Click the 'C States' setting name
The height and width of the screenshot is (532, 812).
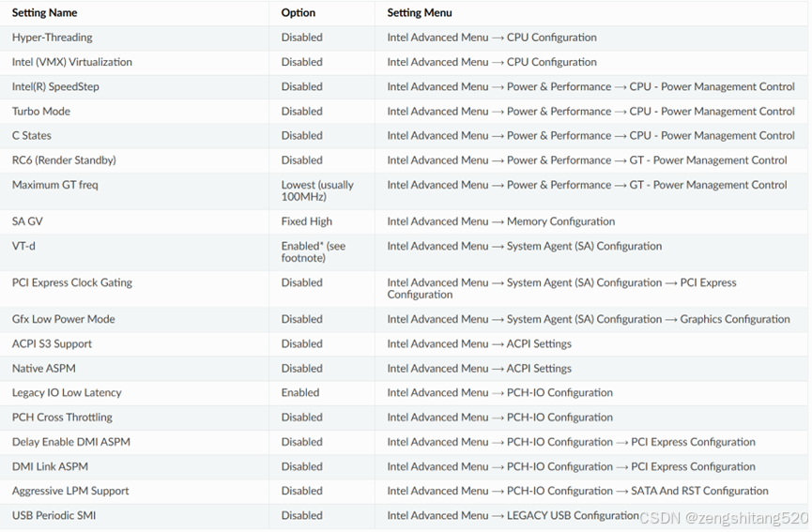tap(32, 136)
